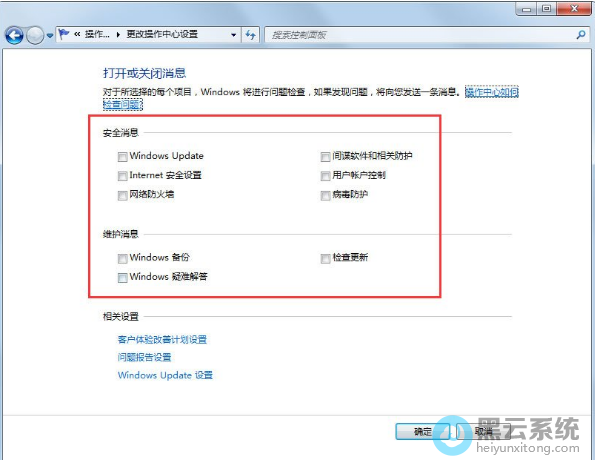The width and height of the screenshot is (595, 460).
Task: Open the Windows Update 设置 link
Action: click(x=165, y=375)
